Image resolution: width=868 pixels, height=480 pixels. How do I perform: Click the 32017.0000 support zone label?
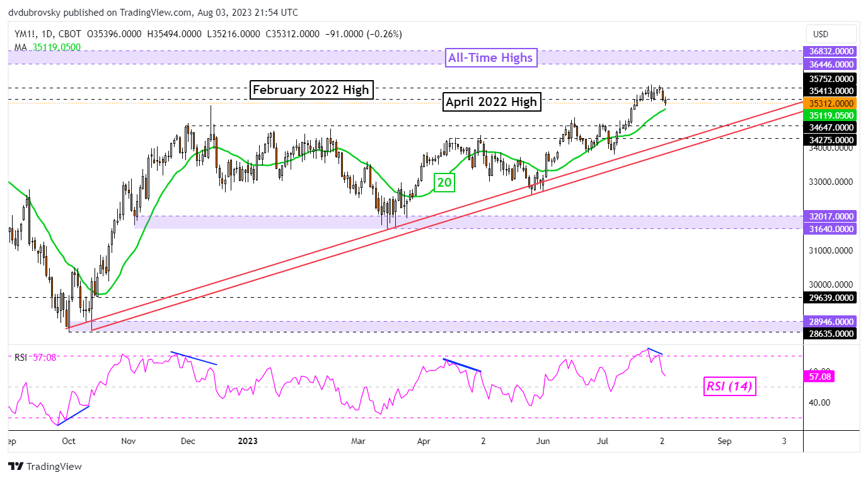(x=831, y=216)
